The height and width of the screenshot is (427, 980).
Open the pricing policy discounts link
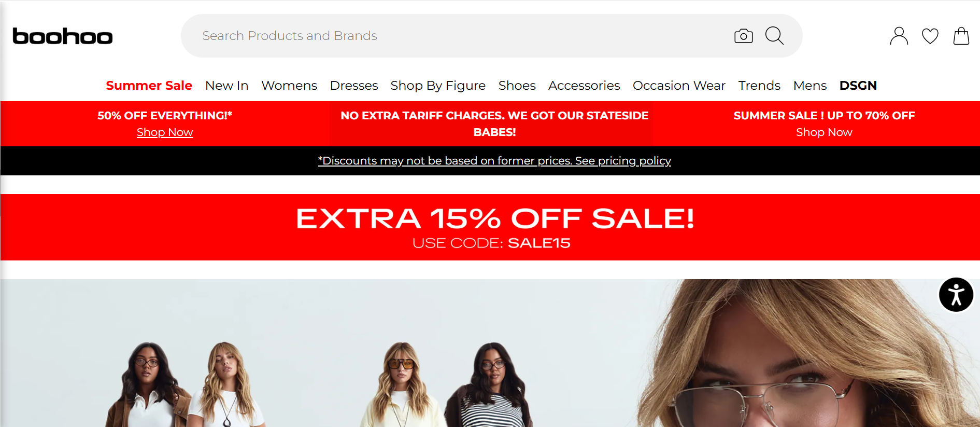point(494,161)
